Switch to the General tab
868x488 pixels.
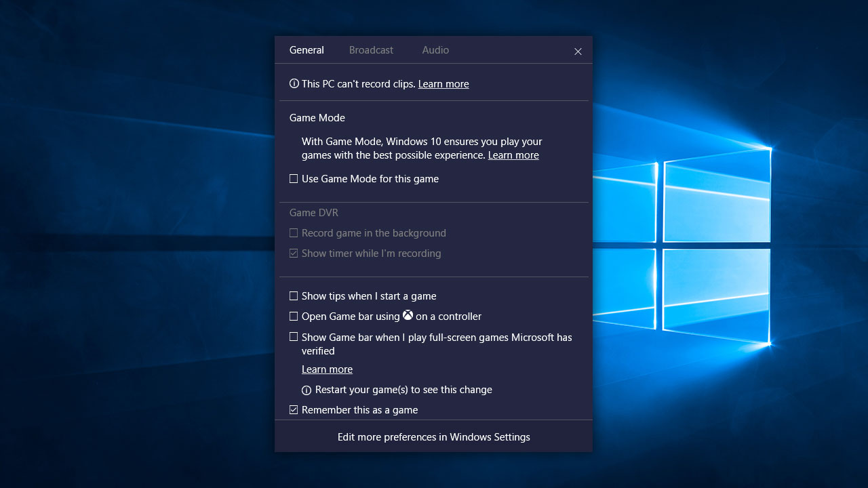(x=307, y=50)
